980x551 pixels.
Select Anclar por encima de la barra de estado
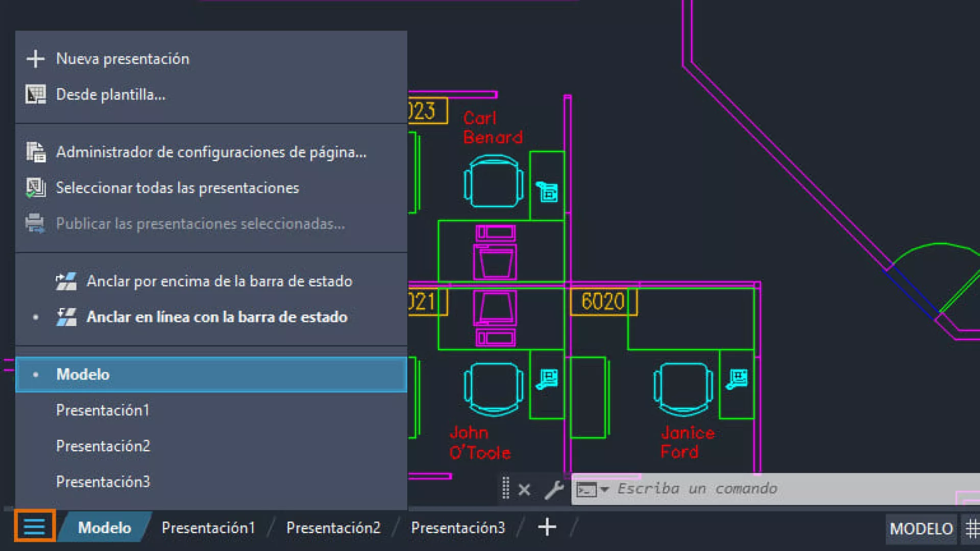click(x=219, y=281)
